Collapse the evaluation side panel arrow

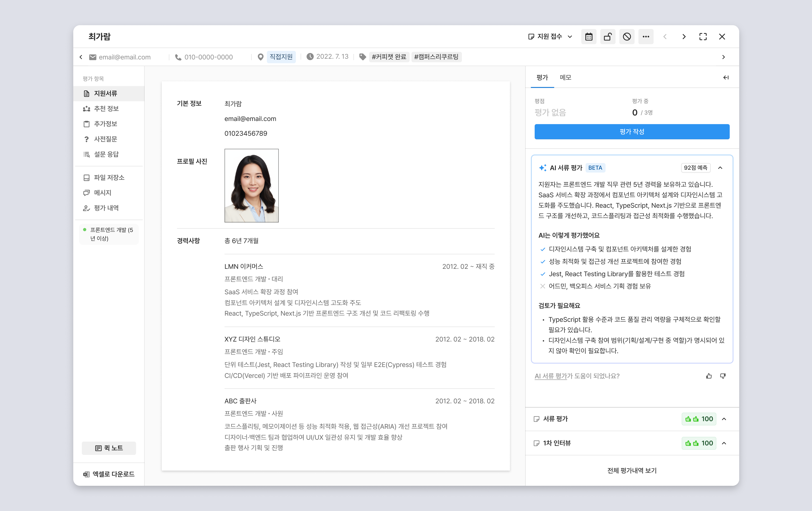[x=726, y=77]
